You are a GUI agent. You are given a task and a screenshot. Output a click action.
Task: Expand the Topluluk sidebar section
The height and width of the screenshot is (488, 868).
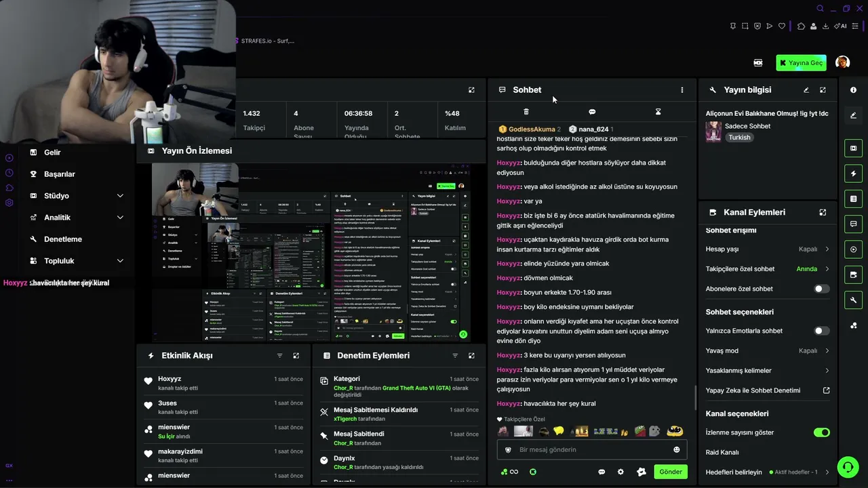120,261
